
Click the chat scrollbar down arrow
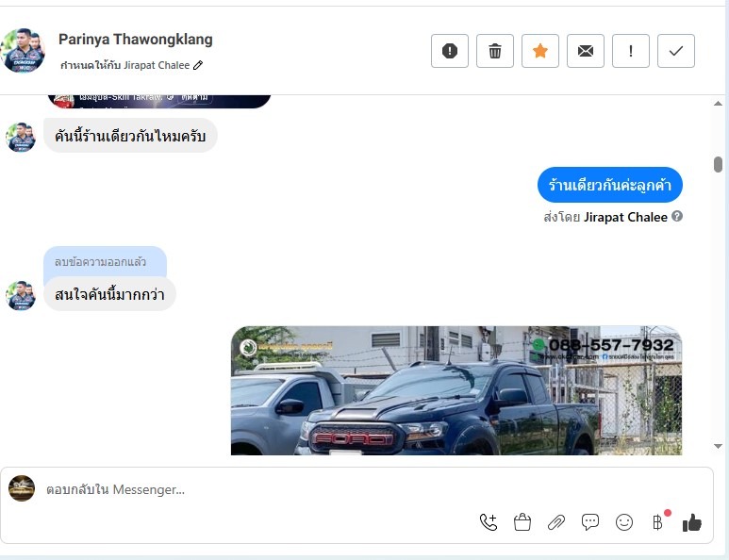point(718,446)
